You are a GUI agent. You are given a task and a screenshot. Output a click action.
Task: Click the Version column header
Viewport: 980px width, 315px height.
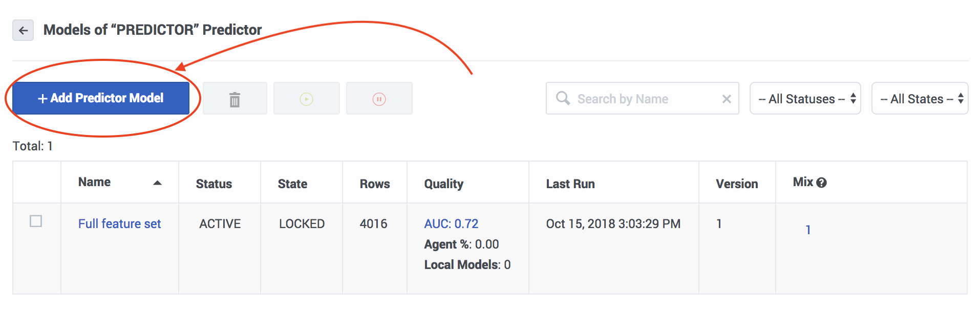coord(737,184)
